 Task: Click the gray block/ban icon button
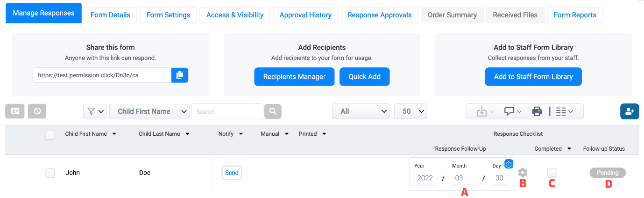click(x=37, y=111)
